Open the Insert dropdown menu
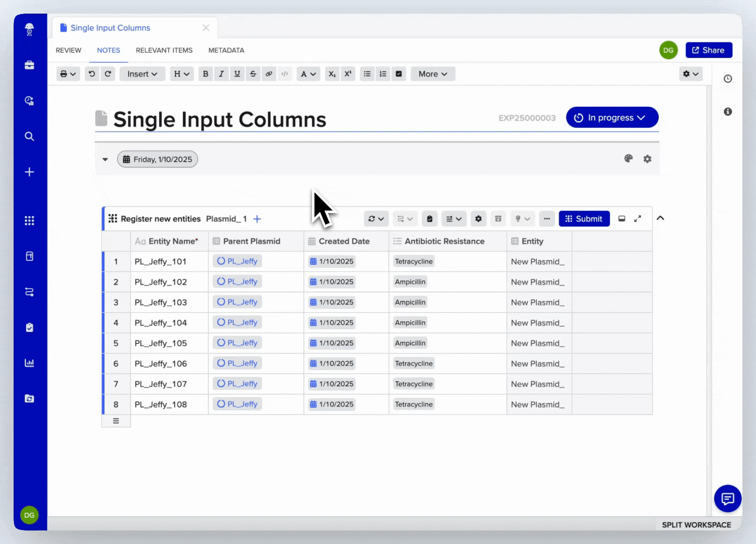756x544 pixels. (x=142, y=74)
